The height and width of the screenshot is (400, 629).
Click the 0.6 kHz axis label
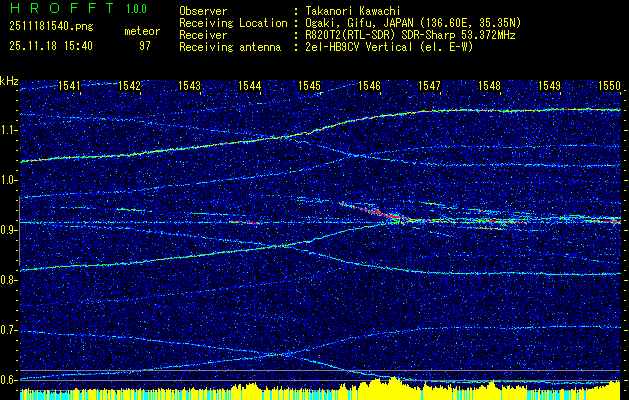[x=9, y=380]
